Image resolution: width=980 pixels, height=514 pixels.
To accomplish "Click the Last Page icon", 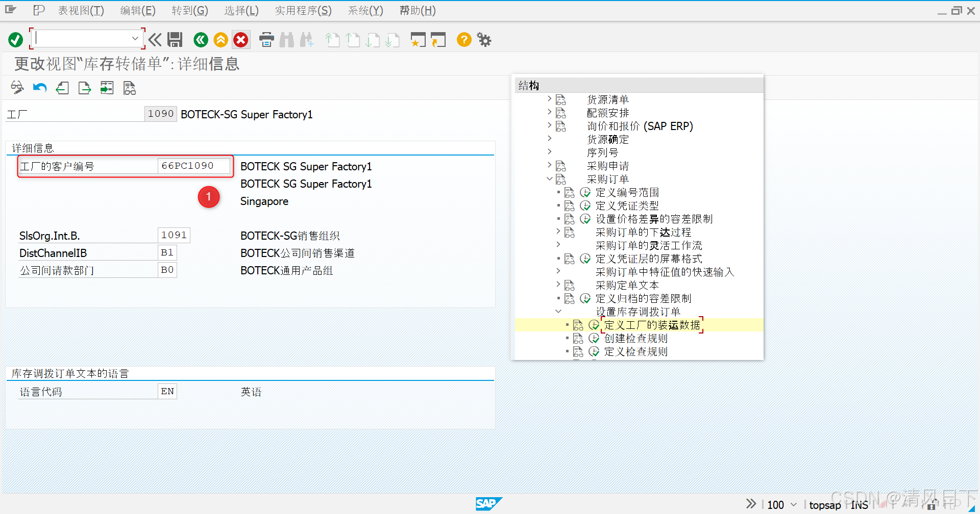I will 393,40.
